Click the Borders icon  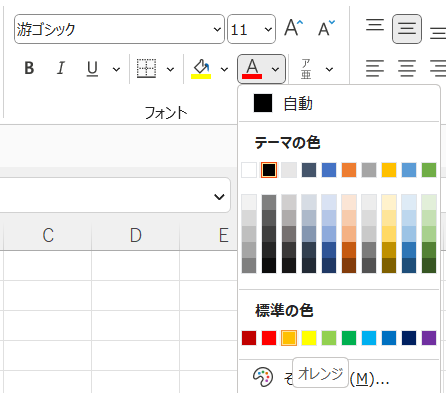click(147, 68)
